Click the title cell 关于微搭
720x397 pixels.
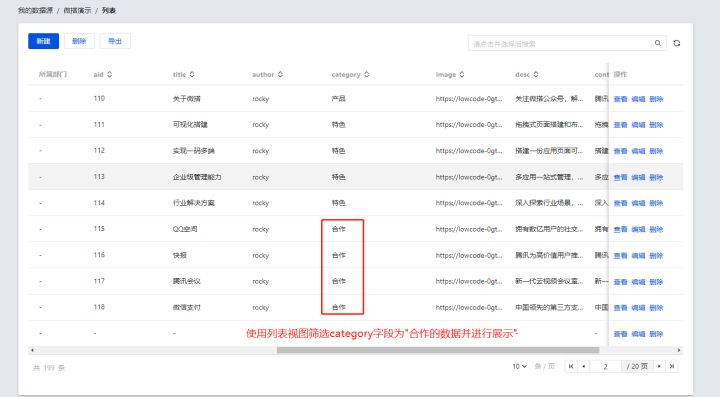pyautogui.click(x=186, y=99)
